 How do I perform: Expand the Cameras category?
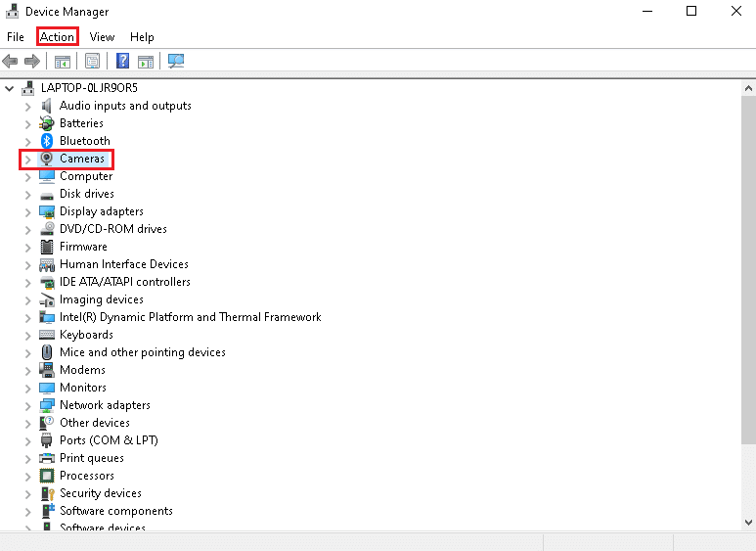28,159
